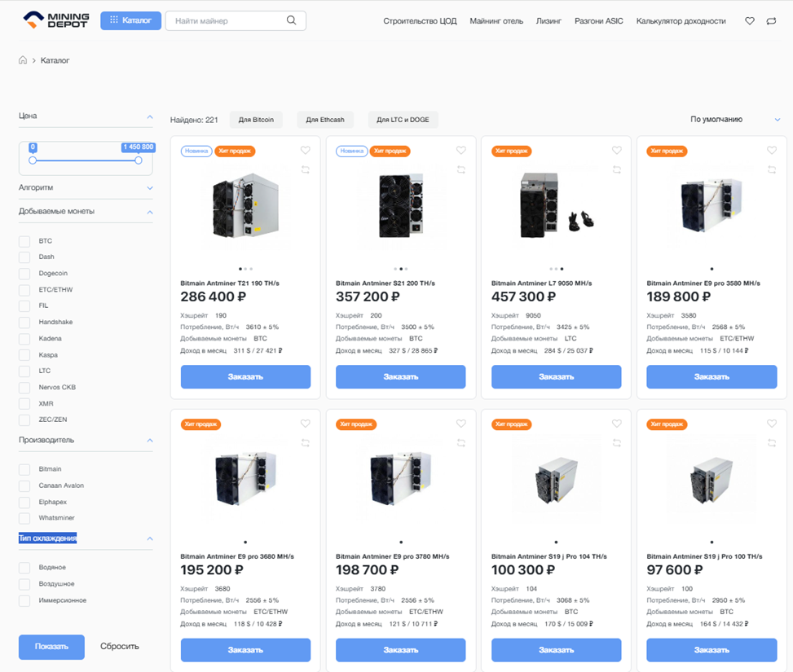Open the По умолчанию sorting dropdown
Image resolution: width=793 pixels, height=672 pixels.
pos(735,120)
